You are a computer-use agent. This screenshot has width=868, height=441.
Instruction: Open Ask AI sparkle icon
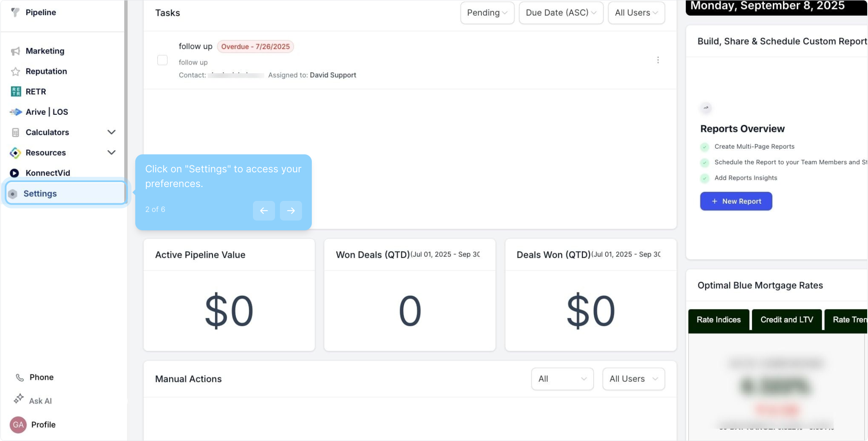coord(18,399)
